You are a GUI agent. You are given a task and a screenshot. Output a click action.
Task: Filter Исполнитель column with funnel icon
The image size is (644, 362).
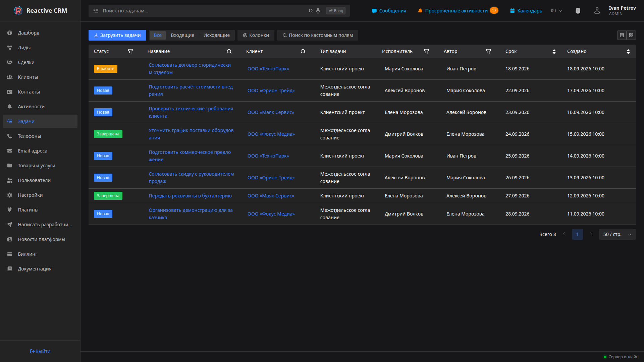pos(426,51)
